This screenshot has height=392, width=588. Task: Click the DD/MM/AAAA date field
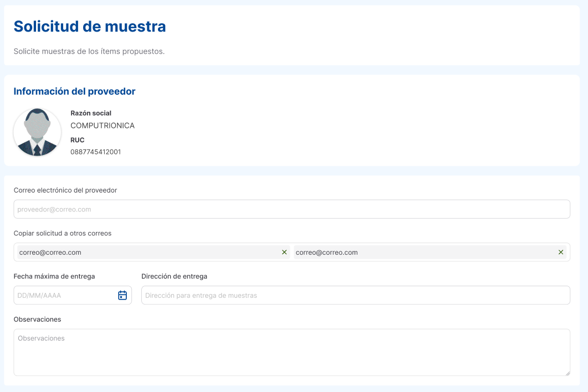(61, 295)
